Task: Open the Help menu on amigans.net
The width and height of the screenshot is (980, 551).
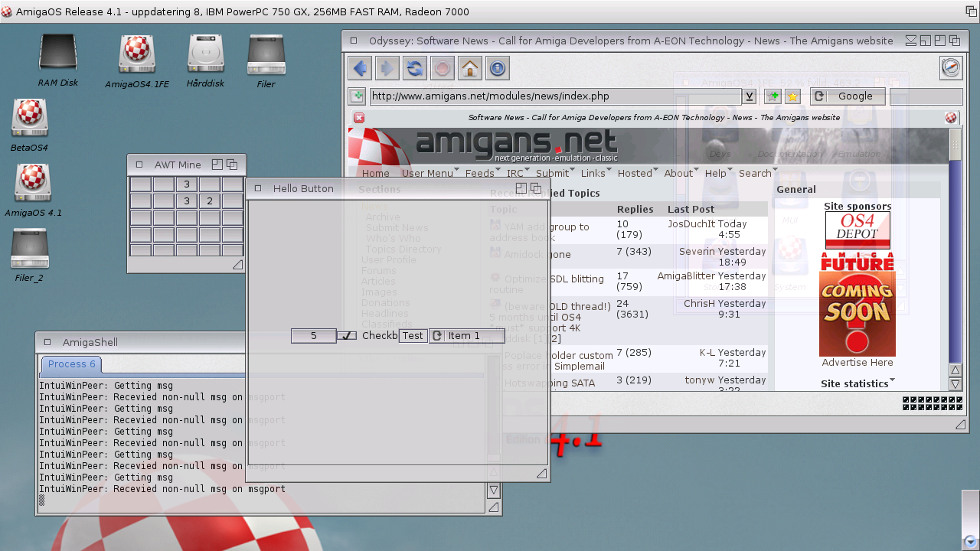Action: [715, 174]
